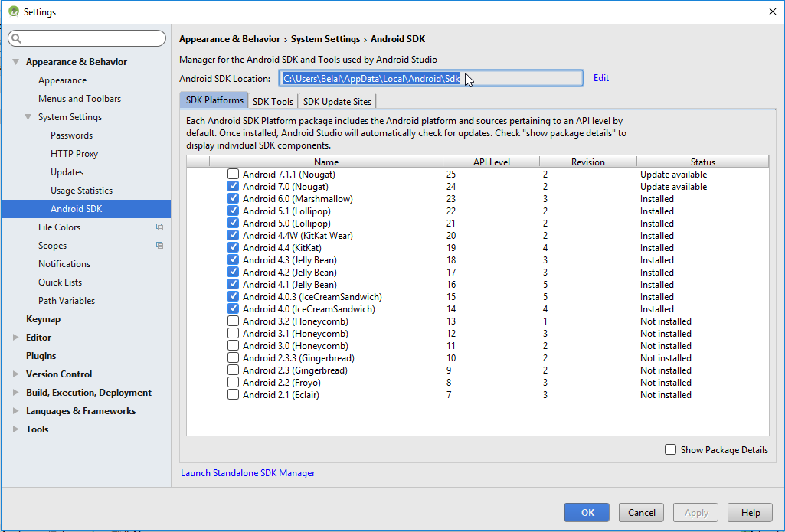Switch to the SDK Tools tab
This screenshot has width=785, height=532.
coord(273,101)
